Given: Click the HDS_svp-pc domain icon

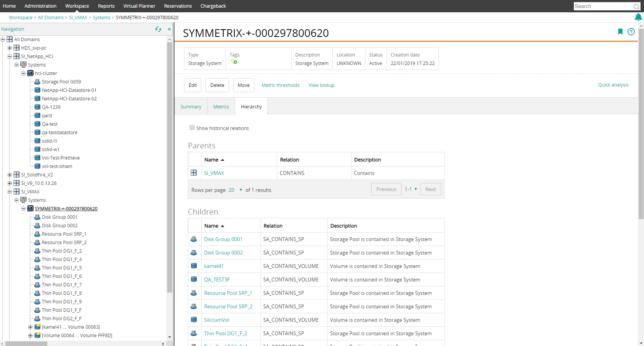Looking at the screenshot, I should 17,48.
